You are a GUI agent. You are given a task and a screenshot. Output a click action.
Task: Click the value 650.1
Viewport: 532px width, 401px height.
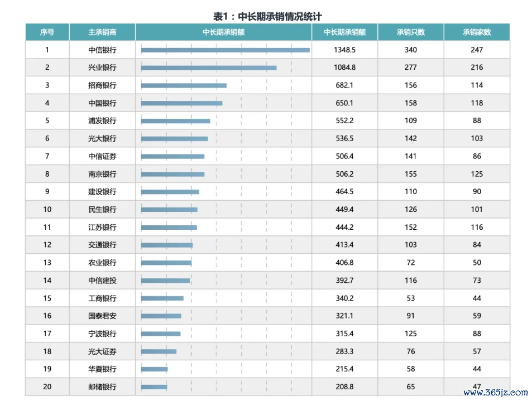click(345, 103)
